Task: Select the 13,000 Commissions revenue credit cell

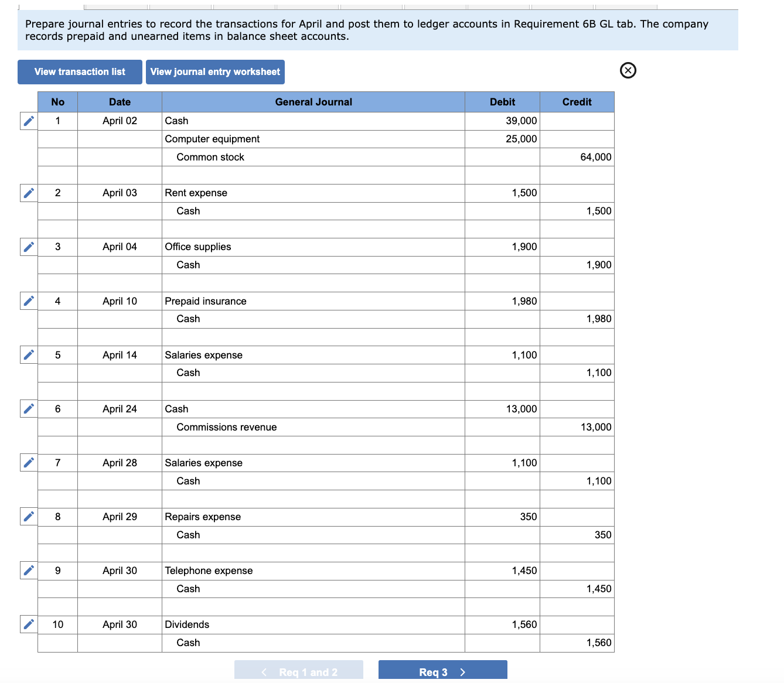Action: pos(577,427)
